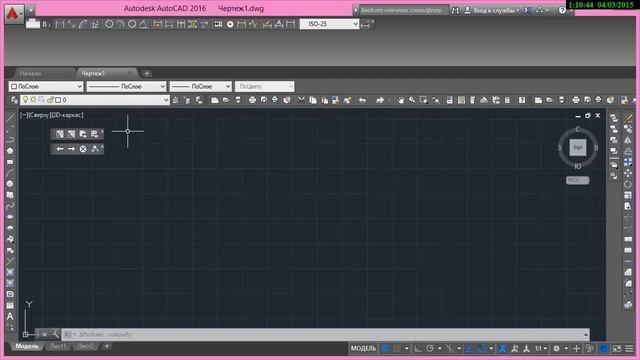The image size is (640, 360).
Task: Select the Center Mark dimension tool
Action: [x=230, y=24]
